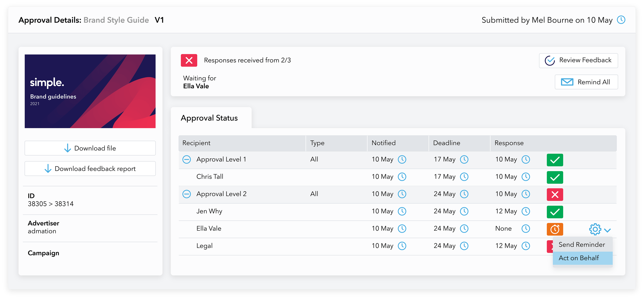Click the Notified clock icon for Chris Tall

tap(402, 177)
